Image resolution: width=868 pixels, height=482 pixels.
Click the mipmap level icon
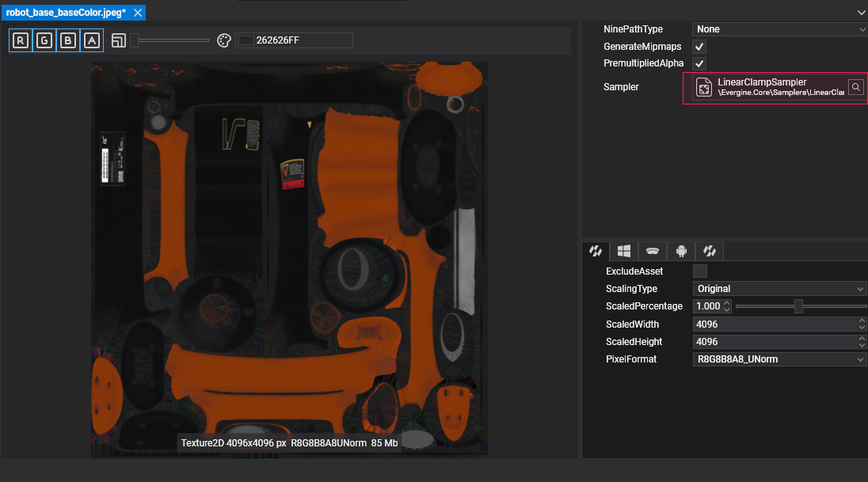point(119,40)
